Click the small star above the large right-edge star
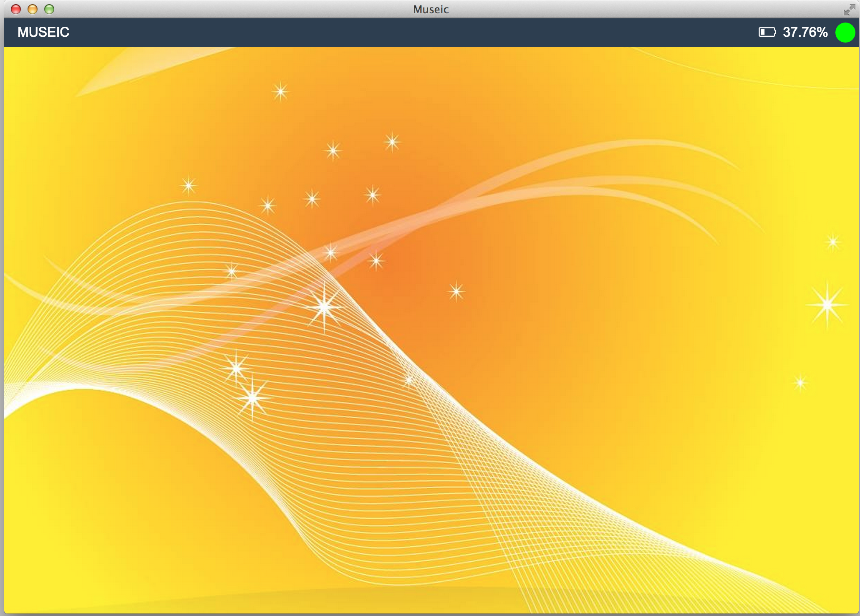Image resolution: width=860 pixels, height=616 pixels. pos(832,242)
